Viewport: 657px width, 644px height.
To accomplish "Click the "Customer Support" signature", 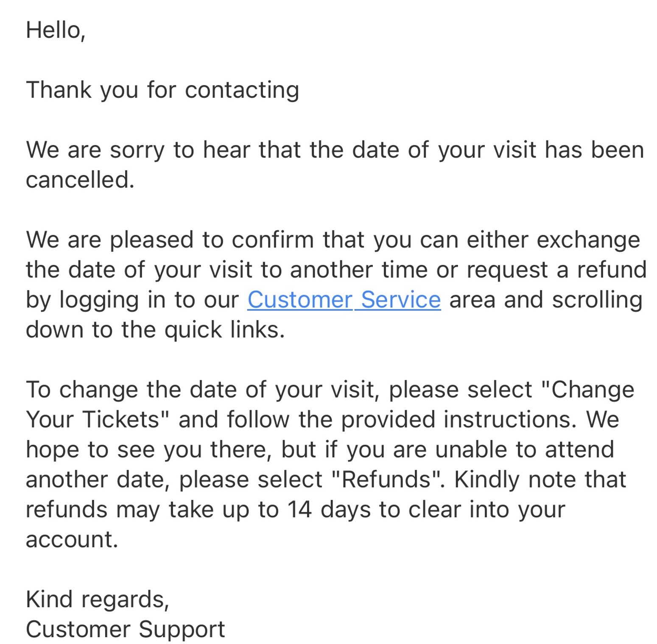I will click(x=126, y=629).
